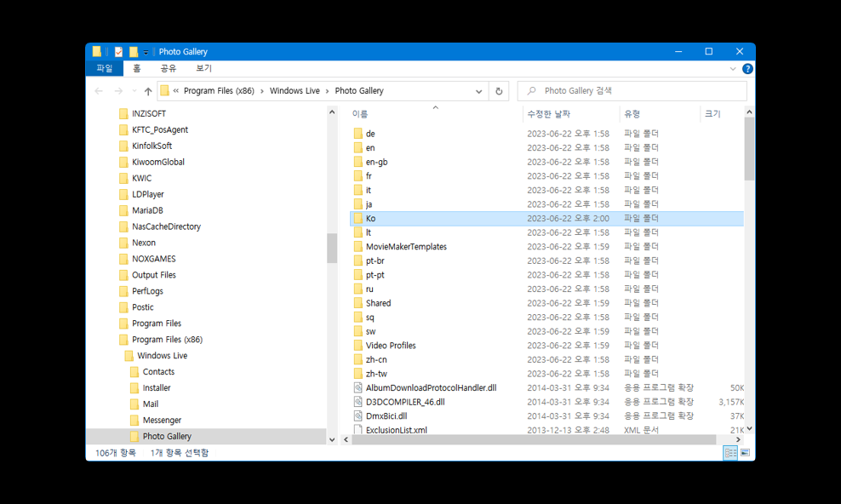841x504 pixels.
Task: Switch to the 보기 ribbon tab
Action: pyautogui.click(x=203, y=68)
